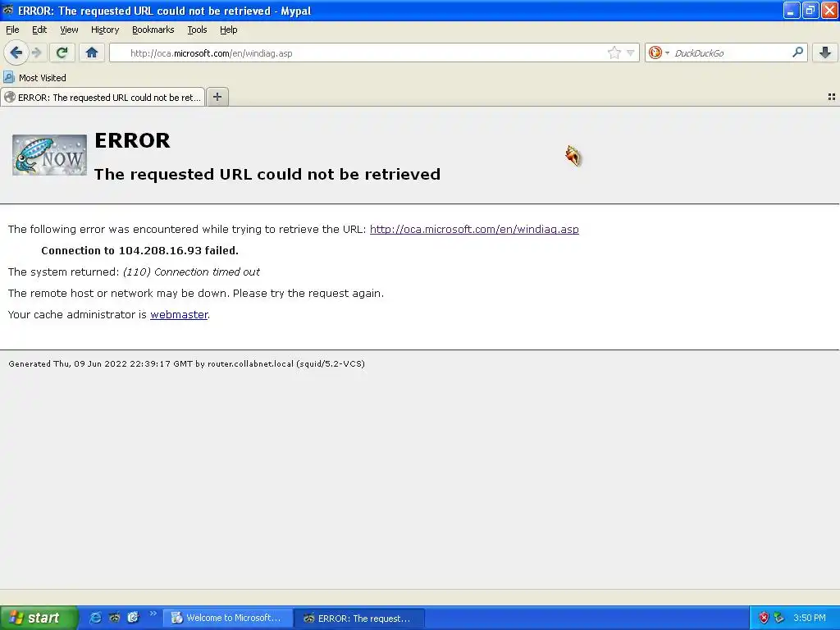Image resolution: width=840 pixels, height=630 pixels.
Task: Expand hidden quick launch items chevron
Action: click(153, 614)
